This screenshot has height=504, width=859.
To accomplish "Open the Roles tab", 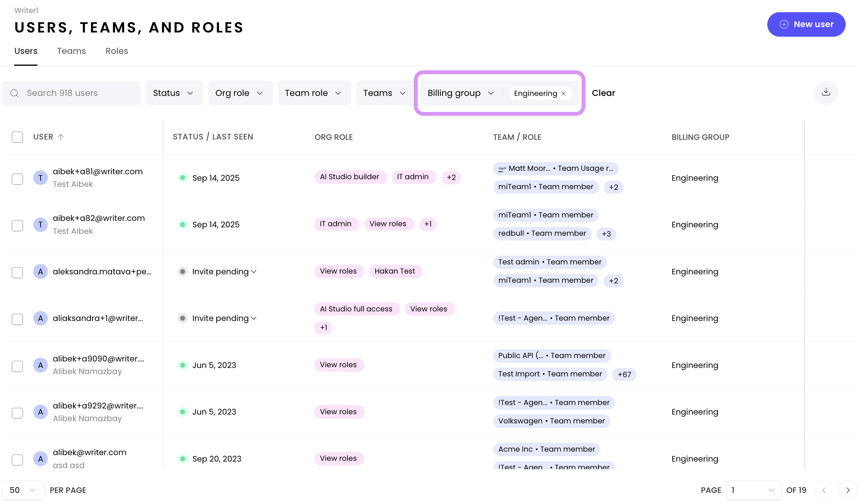I will [x=117, y=51].
